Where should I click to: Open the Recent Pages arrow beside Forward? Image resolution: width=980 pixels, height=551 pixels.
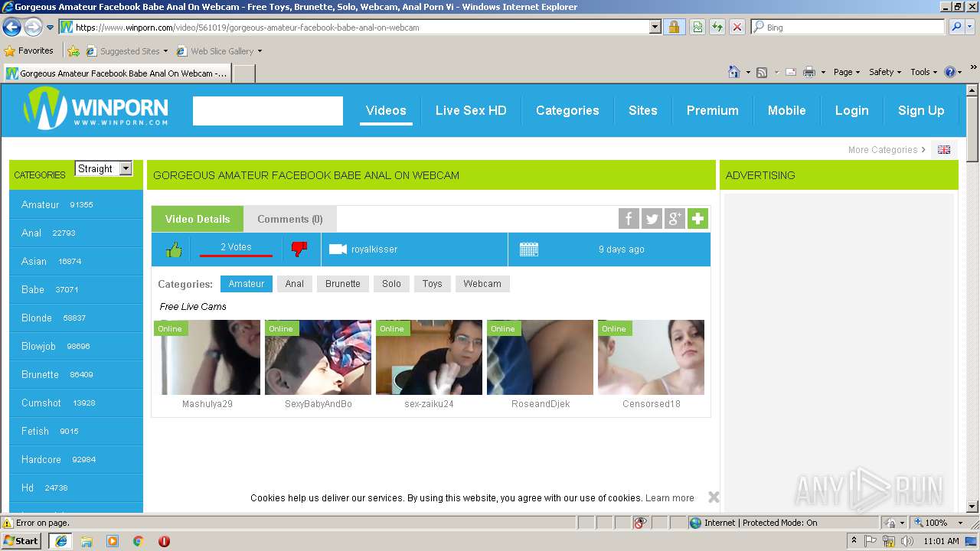(51, 27)
